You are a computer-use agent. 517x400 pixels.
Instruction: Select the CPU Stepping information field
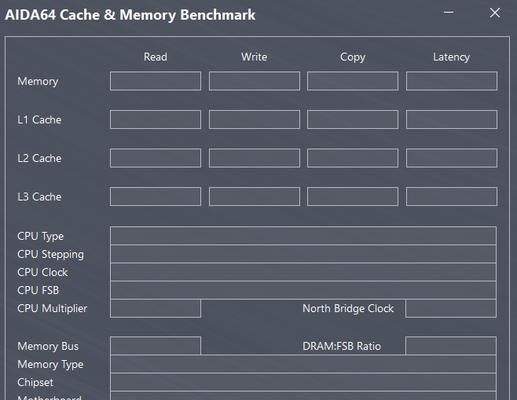303,254
